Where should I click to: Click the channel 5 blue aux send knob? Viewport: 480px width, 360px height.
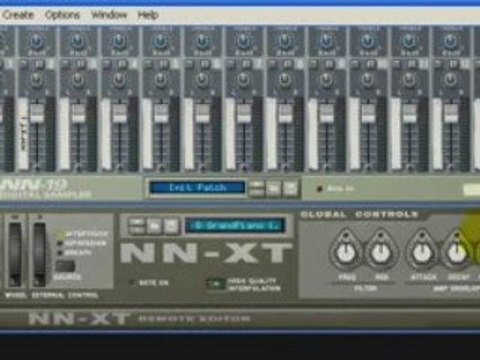tap(161, 42)
